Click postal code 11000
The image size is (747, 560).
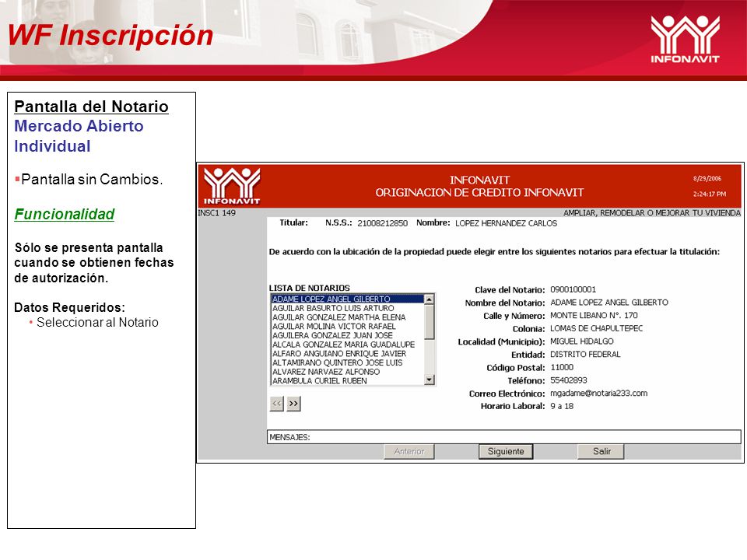coord(562,367)
